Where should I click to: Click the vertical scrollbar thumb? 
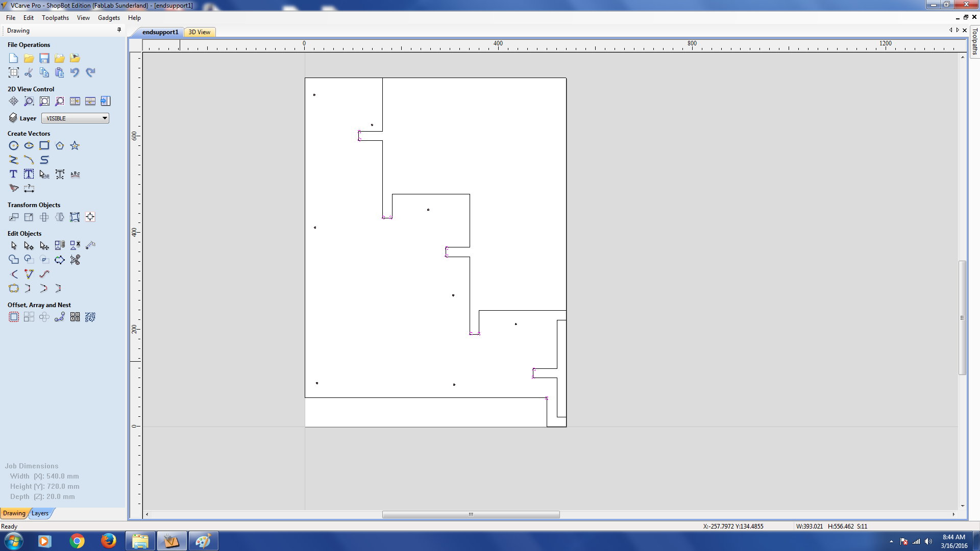pyautogui.click(x=962, y=317)
